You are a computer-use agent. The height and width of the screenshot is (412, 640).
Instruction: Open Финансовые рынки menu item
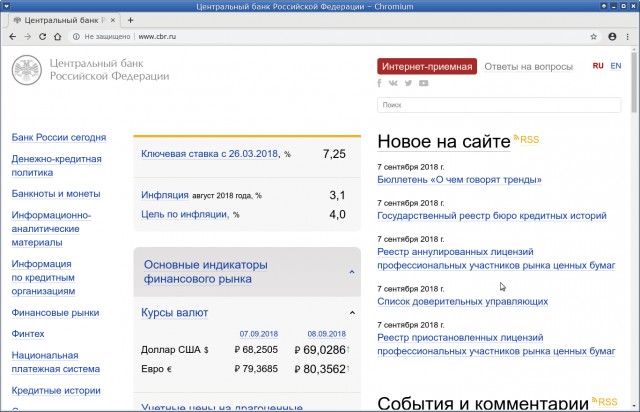pos(55,313)
